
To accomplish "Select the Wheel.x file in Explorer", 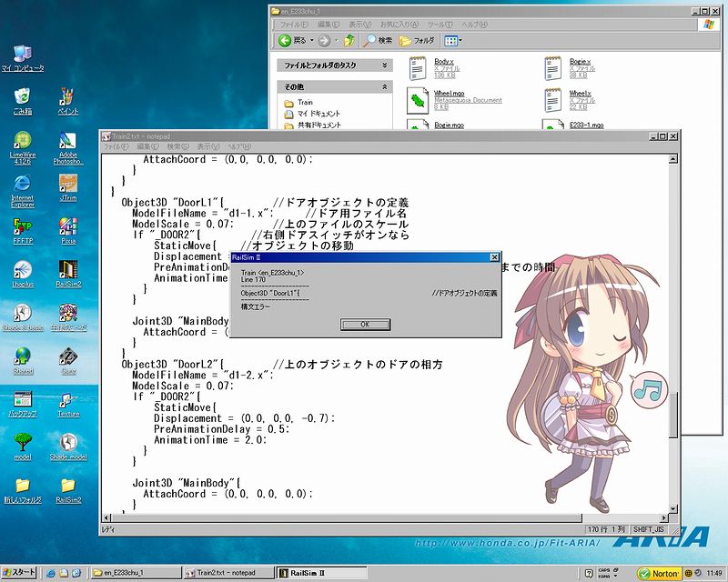I will [570, 100].
